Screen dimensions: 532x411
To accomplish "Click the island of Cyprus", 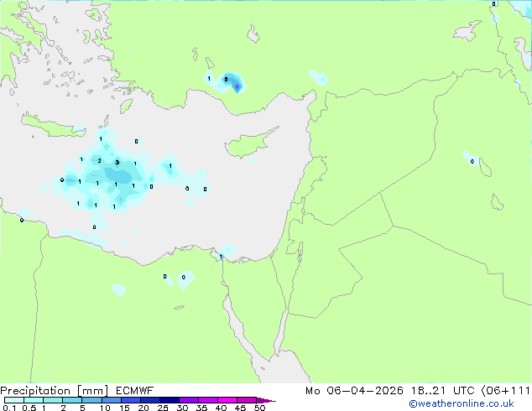I will [249, 143].
